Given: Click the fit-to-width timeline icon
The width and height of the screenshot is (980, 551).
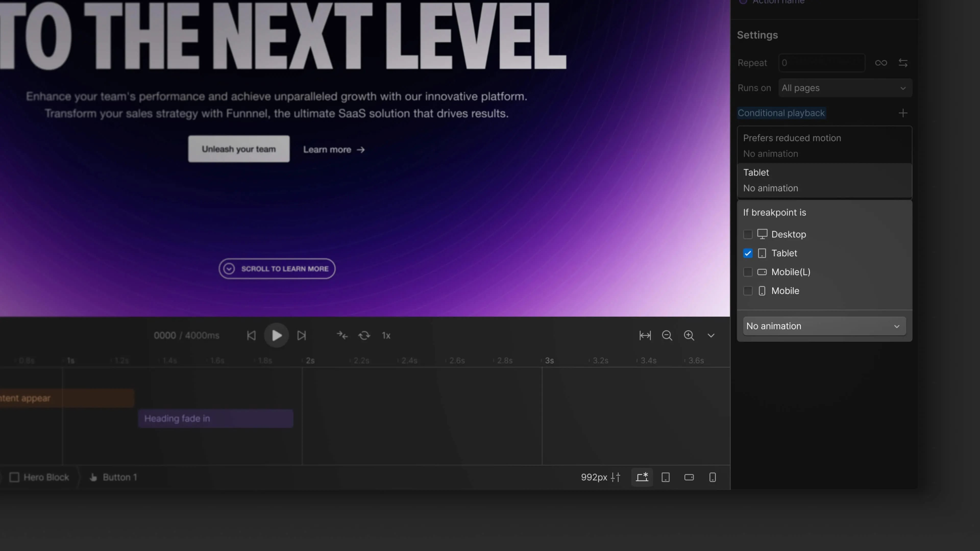Looking at the screenshot, I should click(x=645, y=335).
